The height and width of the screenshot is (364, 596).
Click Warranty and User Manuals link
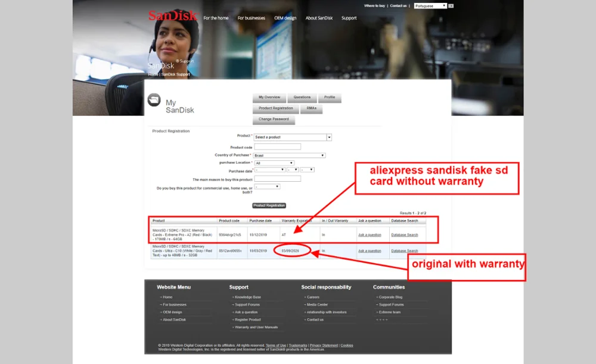click(256, 328)
